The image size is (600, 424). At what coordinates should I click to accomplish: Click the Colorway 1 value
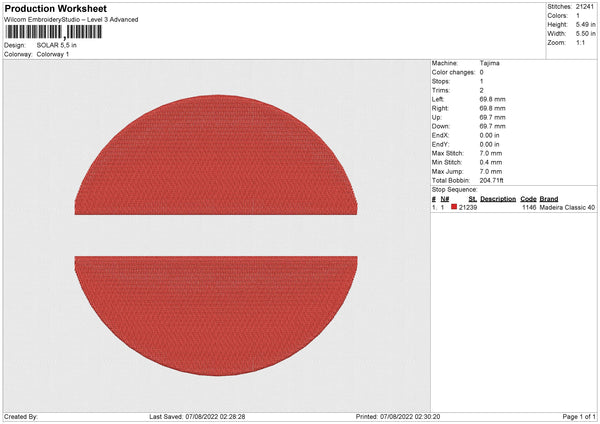pyautogui.click(x=53, y=54)
